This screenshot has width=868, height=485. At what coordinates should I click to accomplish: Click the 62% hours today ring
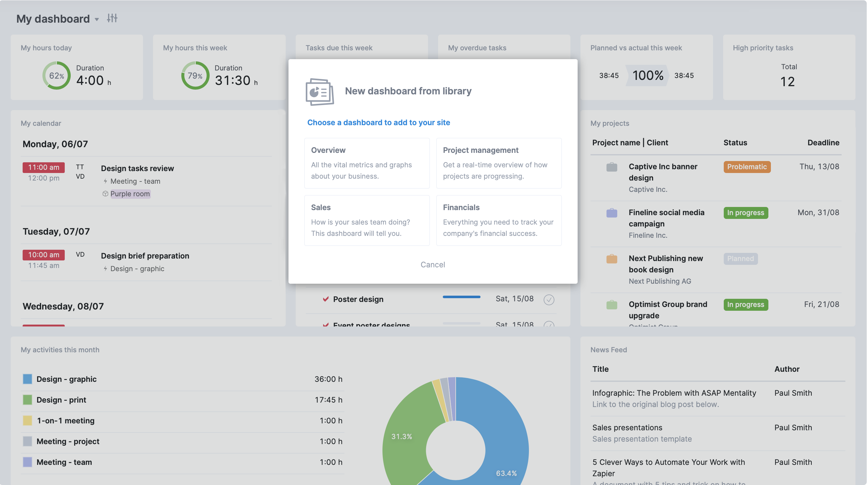pos(56,75)
